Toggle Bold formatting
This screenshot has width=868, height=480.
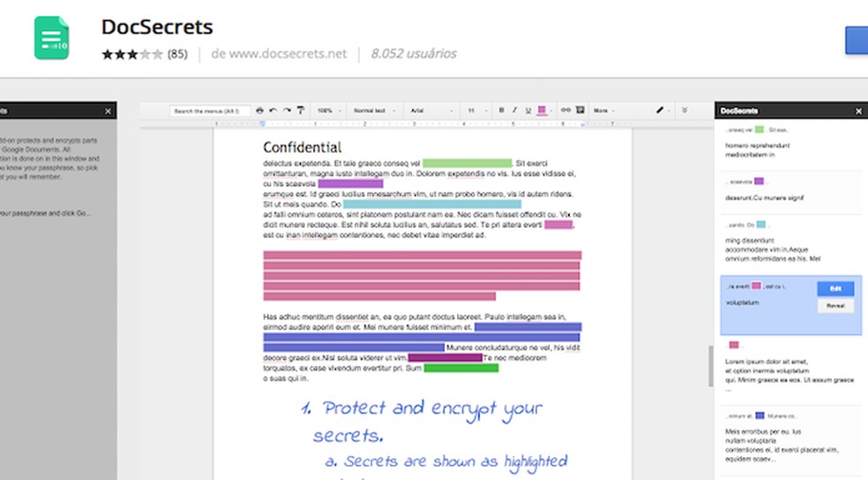[502, 110]
